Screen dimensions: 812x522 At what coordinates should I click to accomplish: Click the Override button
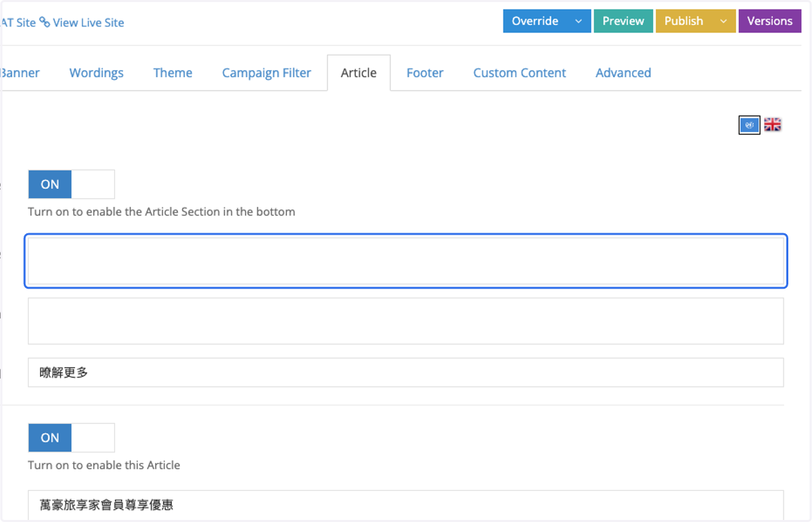click(535, 21)
